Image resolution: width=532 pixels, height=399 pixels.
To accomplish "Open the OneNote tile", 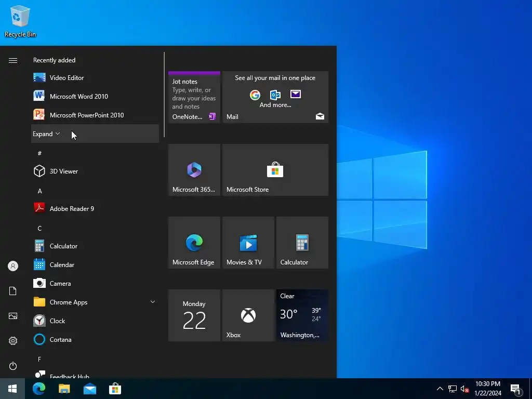I will [194, 97].
